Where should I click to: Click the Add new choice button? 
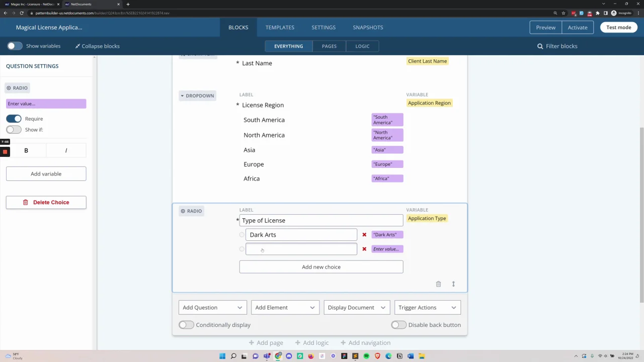[321, 267]
